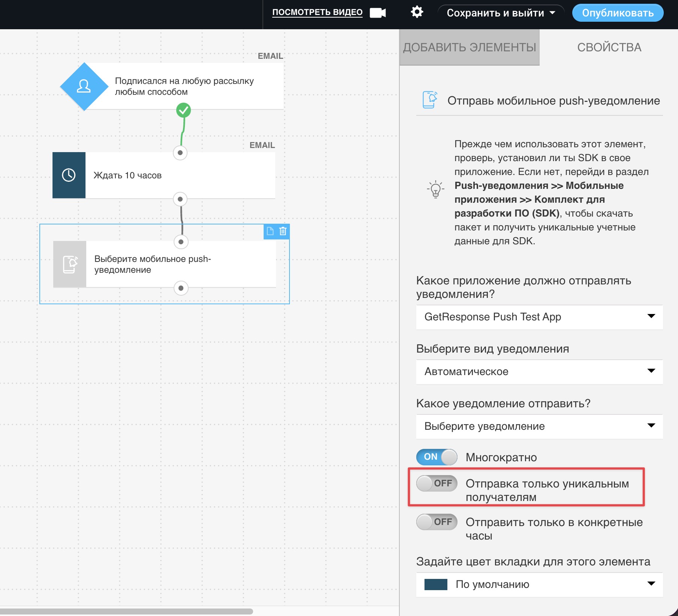Click the ПОСМОТРЕТЬ ВИДЕО link
This screenshot has height=616, width=678.
pos(317,12)
